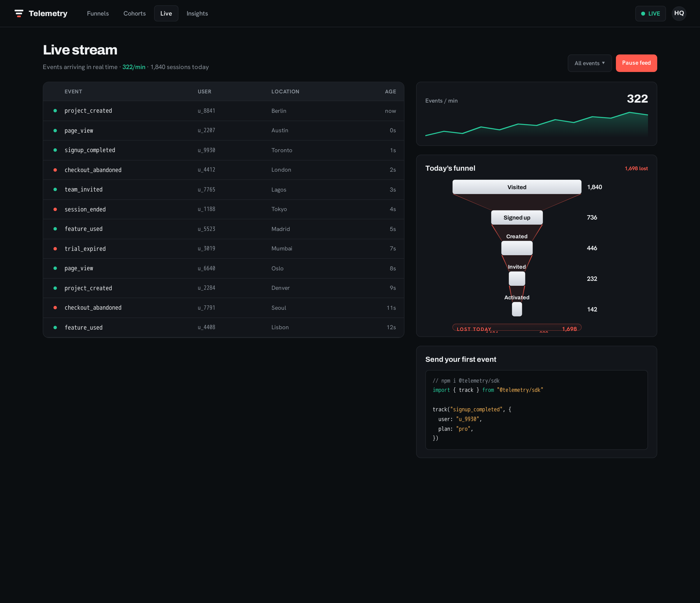Screen dimensions: 700x603
Task: Click the LOST TODAY summary bar
Action: (x=517, y=328)
